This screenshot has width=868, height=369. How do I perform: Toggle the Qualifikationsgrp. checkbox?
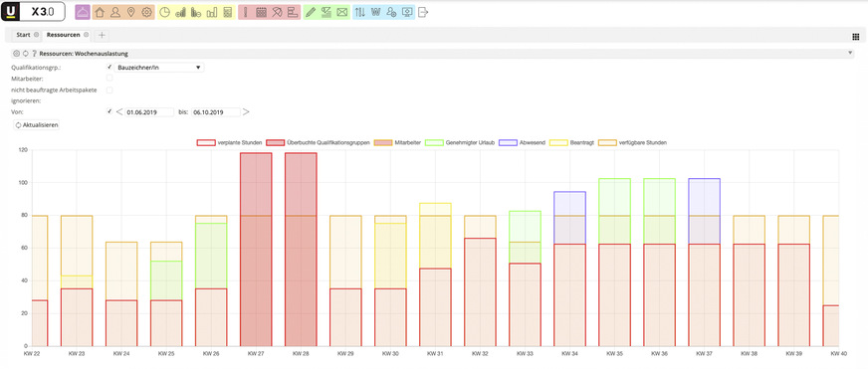109,67
